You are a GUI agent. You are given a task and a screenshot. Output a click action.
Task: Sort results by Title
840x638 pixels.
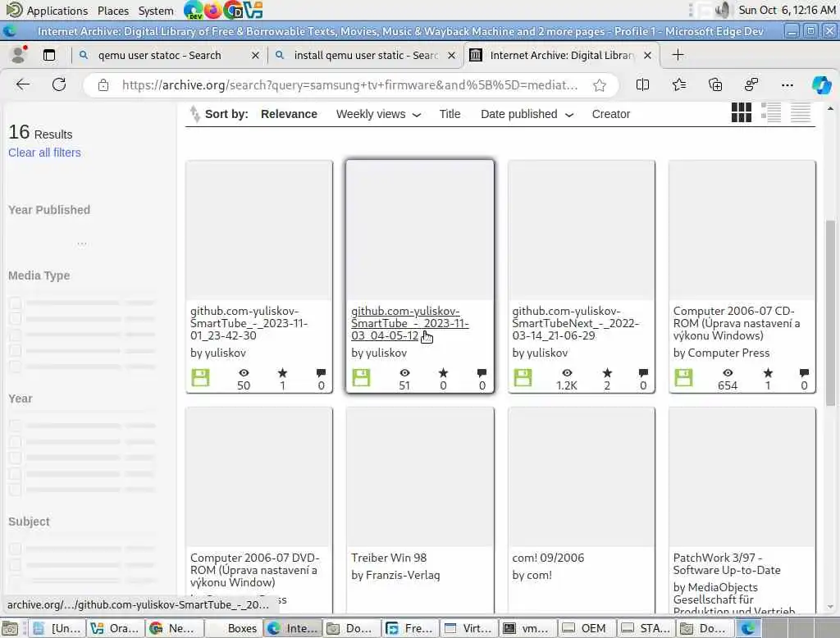click(x=450, y=114)
